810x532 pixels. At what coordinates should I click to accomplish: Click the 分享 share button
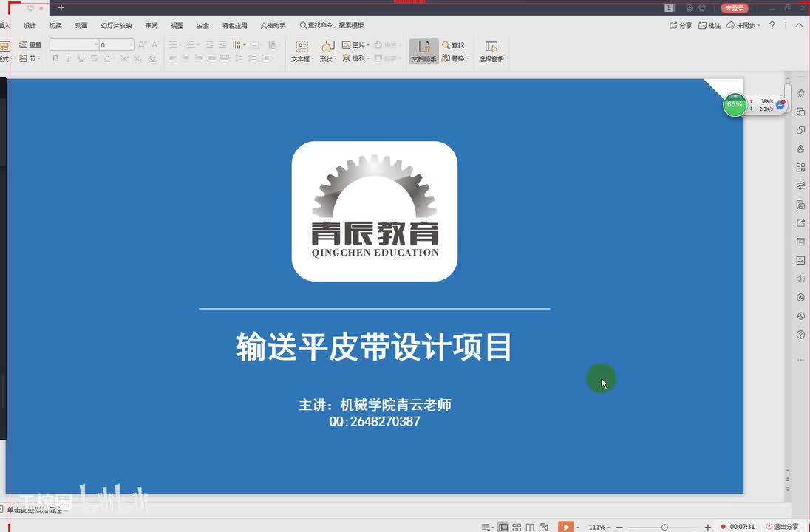[681, 25]
